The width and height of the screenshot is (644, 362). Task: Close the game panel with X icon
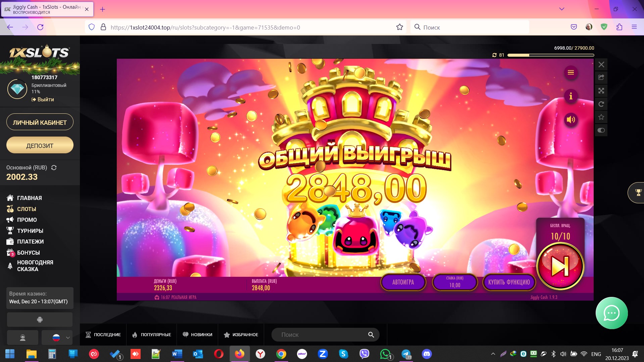tap(601, 64)
